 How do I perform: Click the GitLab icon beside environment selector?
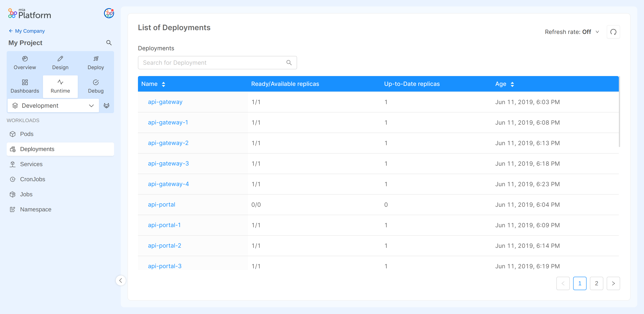pyautogui.click(x=107, y=105)
